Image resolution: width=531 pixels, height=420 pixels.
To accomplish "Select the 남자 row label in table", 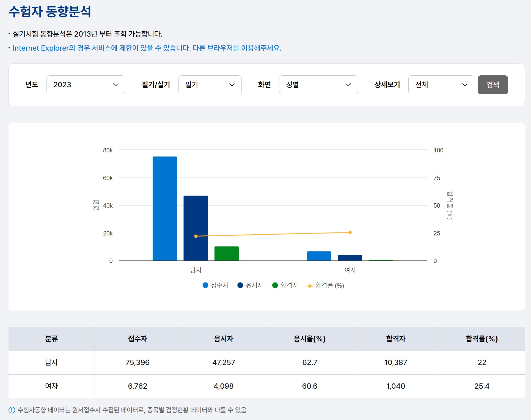I will coord(51,362).
